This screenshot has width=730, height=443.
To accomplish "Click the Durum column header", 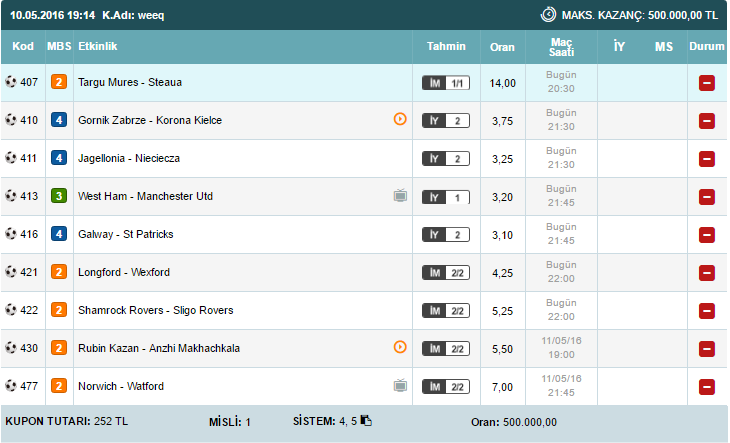I will 707,46.
